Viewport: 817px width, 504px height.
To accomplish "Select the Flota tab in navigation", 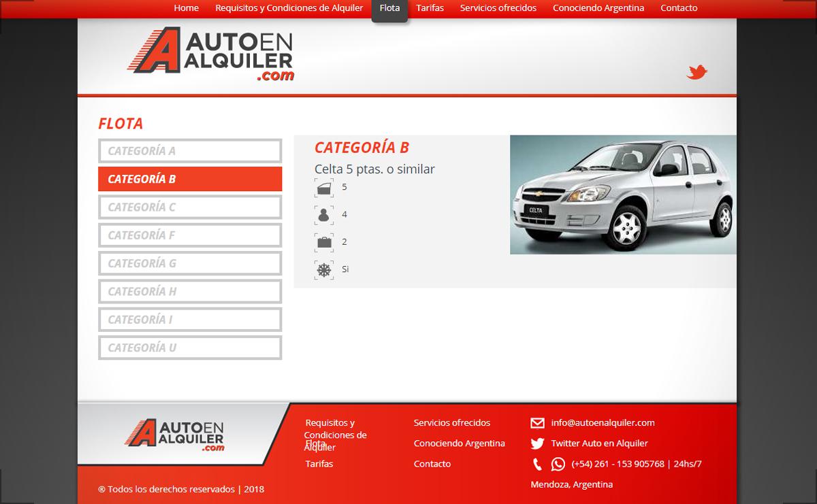I will [389, 9].
